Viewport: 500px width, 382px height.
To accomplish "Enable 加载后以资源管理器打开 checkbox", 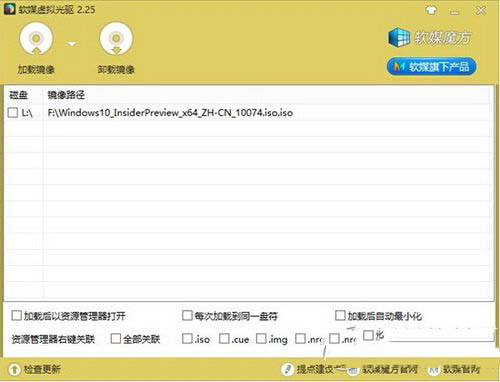I will (x=16, y=315).
